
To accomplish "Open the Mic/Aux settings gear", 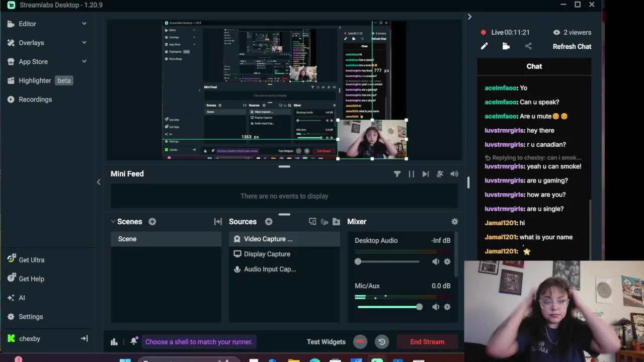I will point(447,307).
